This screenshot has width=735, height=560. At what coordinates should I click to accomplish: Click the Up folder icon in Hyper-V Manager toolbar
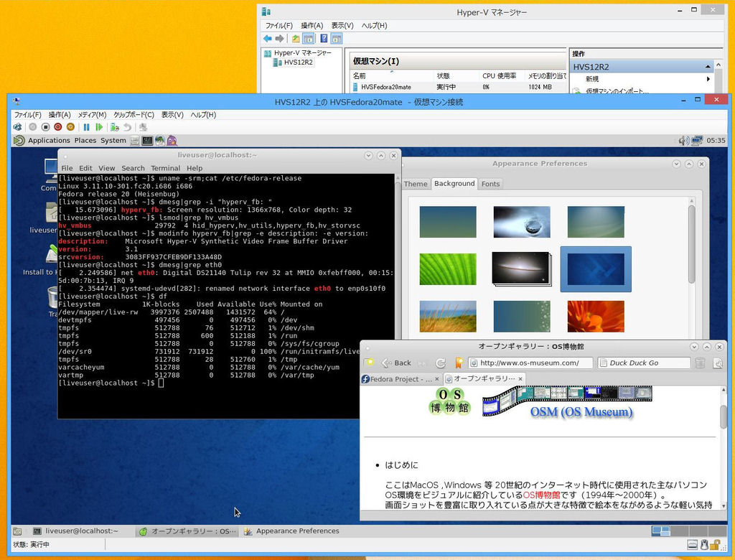click(x=296, y=39)
